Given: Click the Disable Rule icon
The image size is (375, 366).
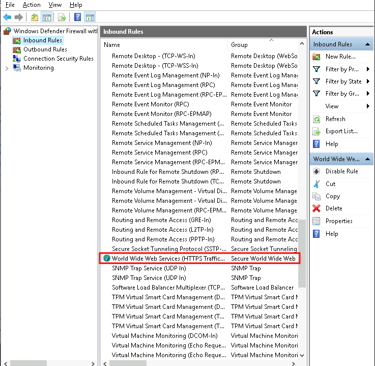Looking at the screenshot, I should (316, 171).
